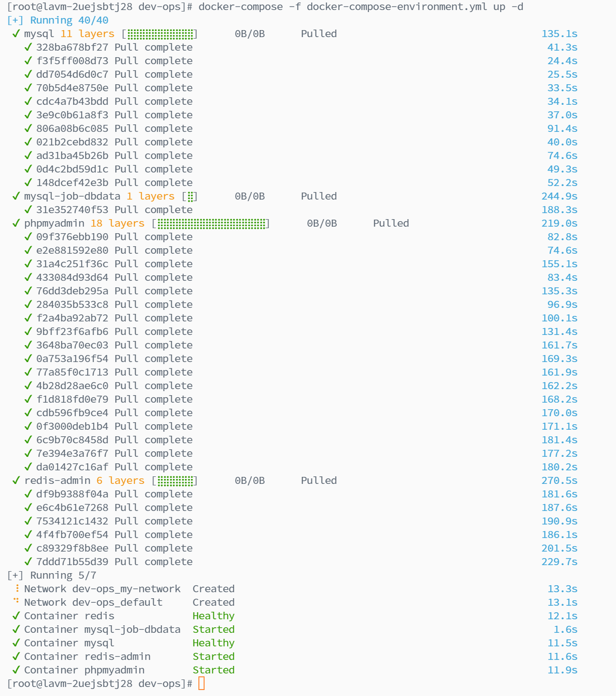This screenshot has height=696, width=616.
Task: Click the checkmark beside layer 328ba678bf27
Action: [x=28, y=48]
